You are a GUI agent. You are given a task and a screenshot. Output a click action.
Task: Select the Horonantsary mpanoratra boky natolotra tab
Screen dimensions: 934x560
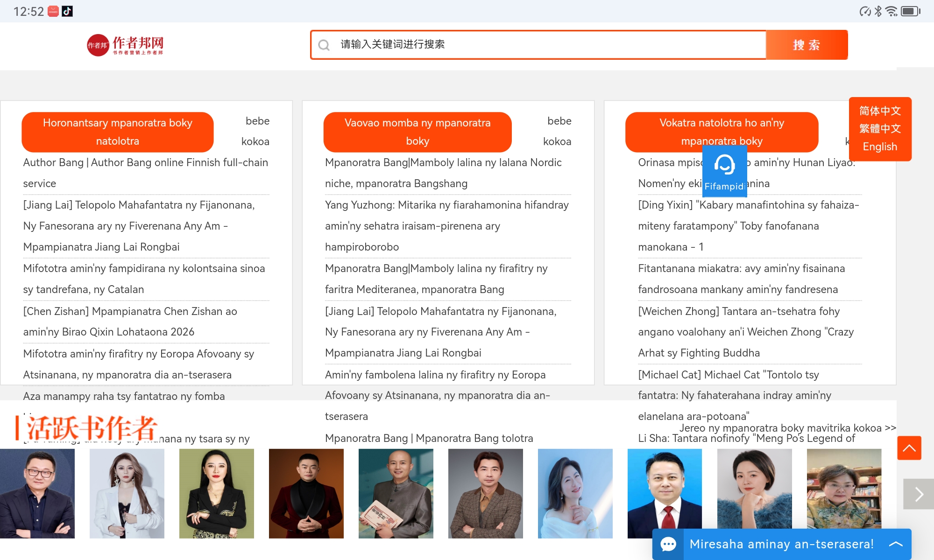[x=118, y=132]
